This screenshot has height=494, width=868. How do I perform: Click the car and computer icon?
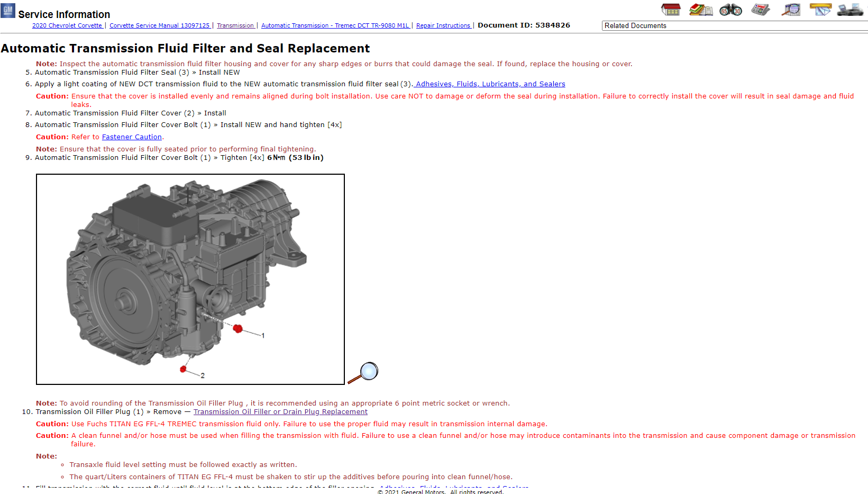tap(850, 10)
